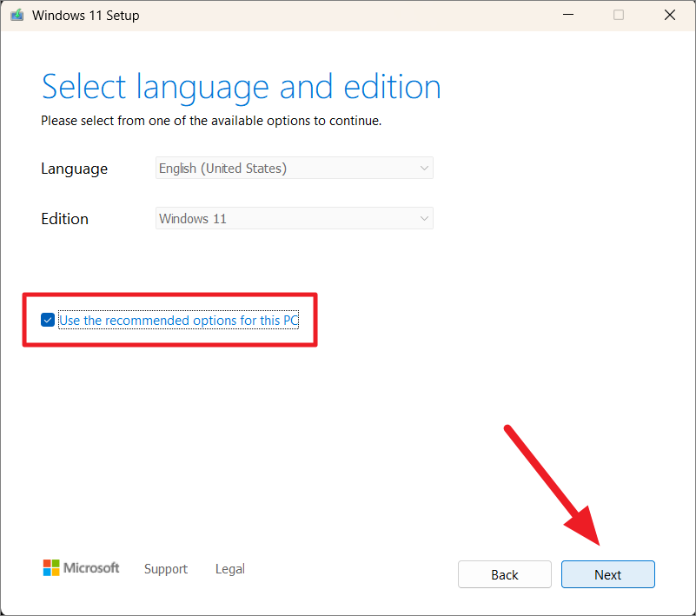The height and width of the screenshot is (616, 696).
Task: Open the Edition dropdown
Action: (295, 218)
